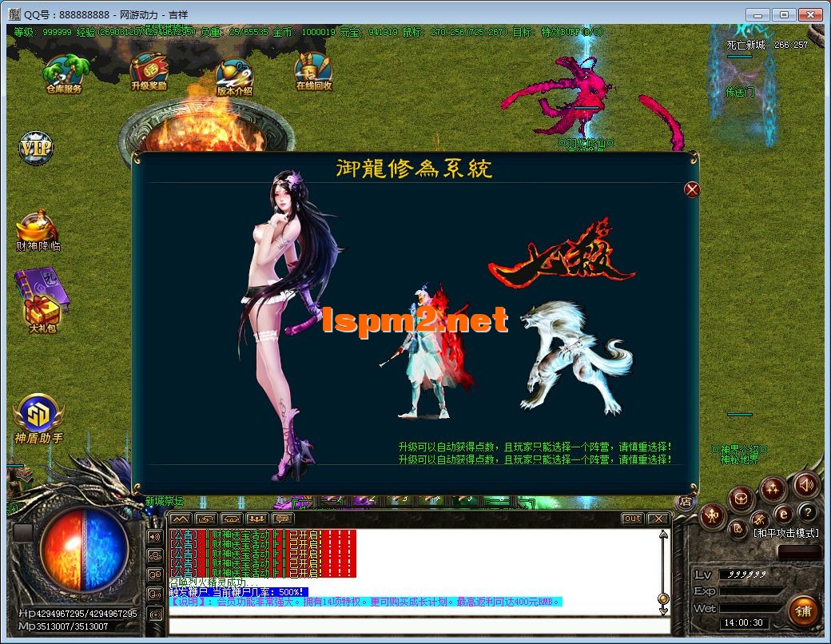This screenshot has width=831, height=644.
Task: Click the 死亡新城 map name text
Action: [746, 45]
